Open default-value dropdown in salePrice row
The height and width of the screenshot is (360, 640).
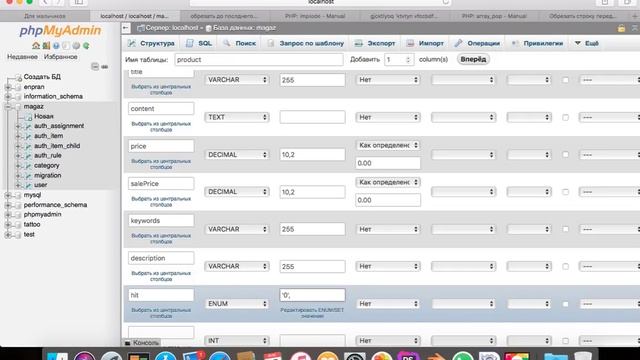(x=388, y=182)
